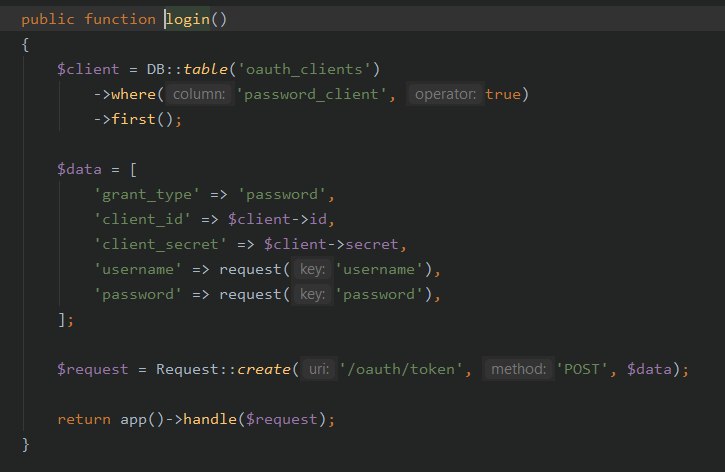725x472 pixels.
Task: Click the 'key:' hint on the password line
Action: tap(313, 294)
